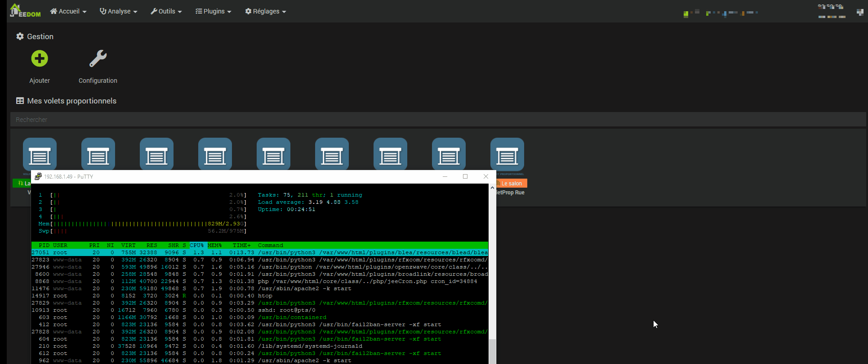Focus the Rechercher search field
This screenshot has height=364, width=868.
pos(438,120)
